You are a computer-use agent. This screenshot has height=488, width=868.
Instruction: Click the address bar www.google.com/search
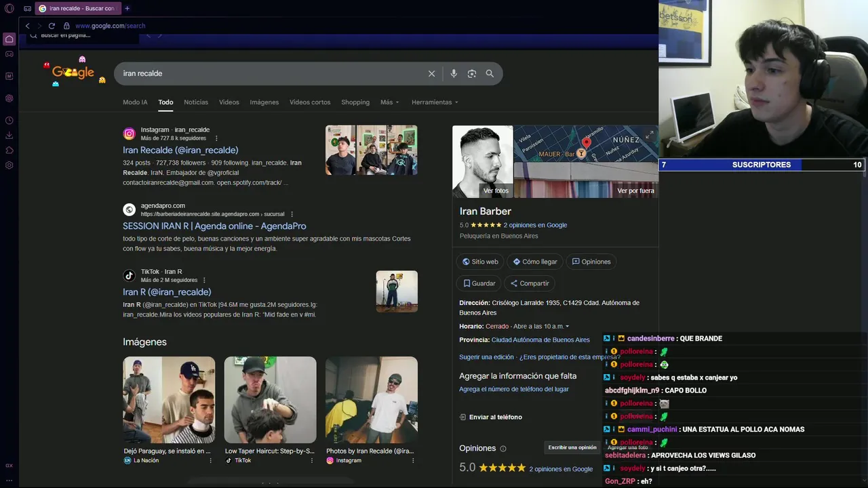(x=111, y=26)
